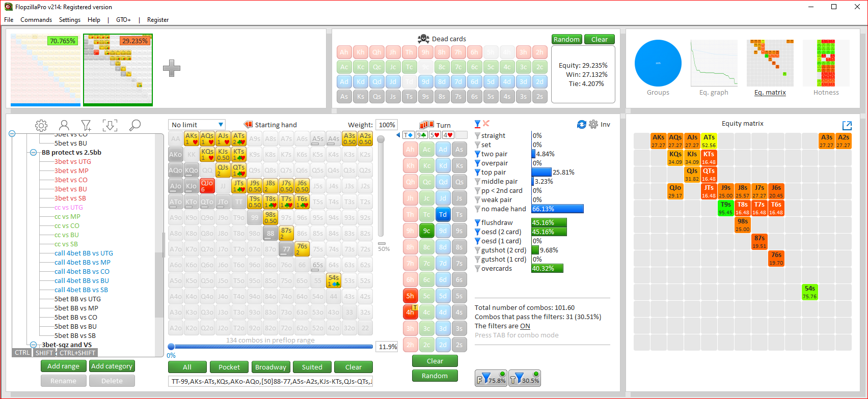The width and height of the screenshot is (868, 399).
Task: Open the Hotness view
Action: [826, 63]
